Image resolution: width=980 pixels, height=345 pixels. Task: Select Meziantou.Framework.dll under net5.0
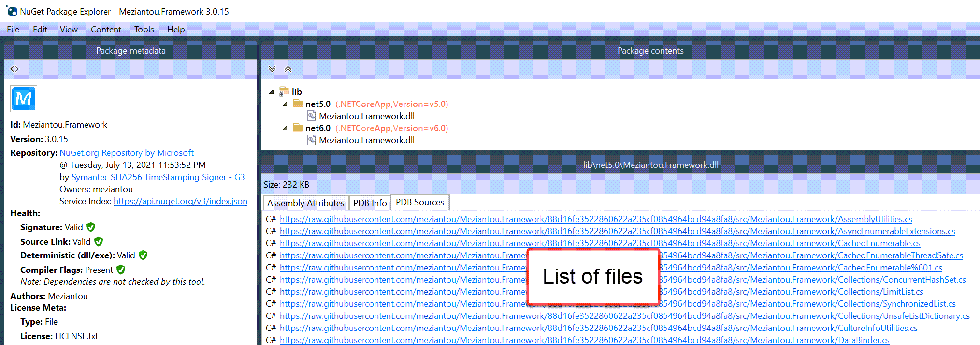367,116
